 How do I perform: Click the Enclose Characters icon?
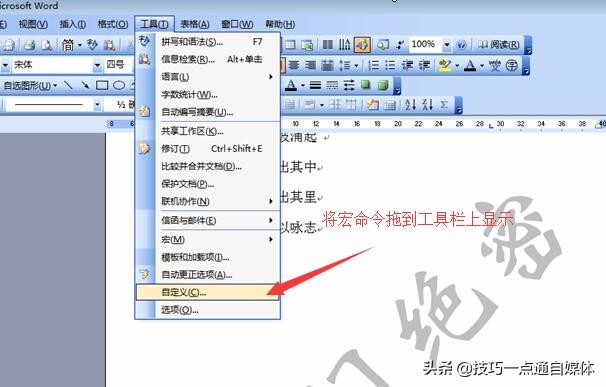pyautogui.click(x=512, y=65)
